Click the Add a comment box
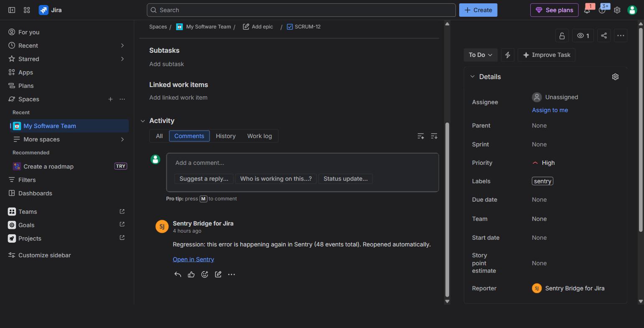Screen dimensions: 644x328 (302, 163)
